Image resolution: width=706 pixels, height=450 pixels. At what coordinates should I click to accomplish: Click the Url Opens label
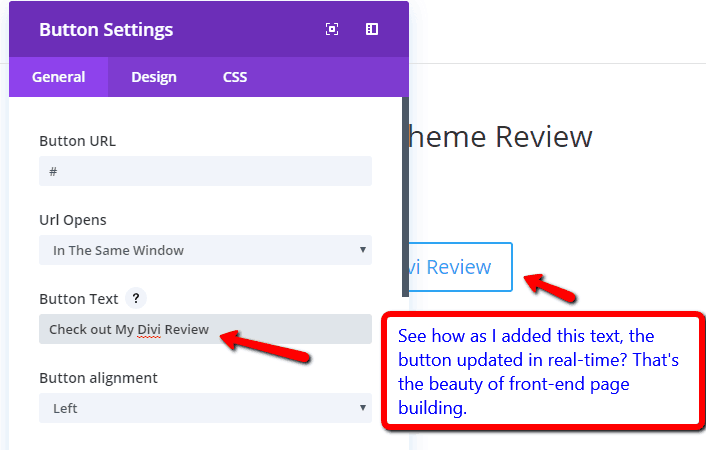pos(73,220)
